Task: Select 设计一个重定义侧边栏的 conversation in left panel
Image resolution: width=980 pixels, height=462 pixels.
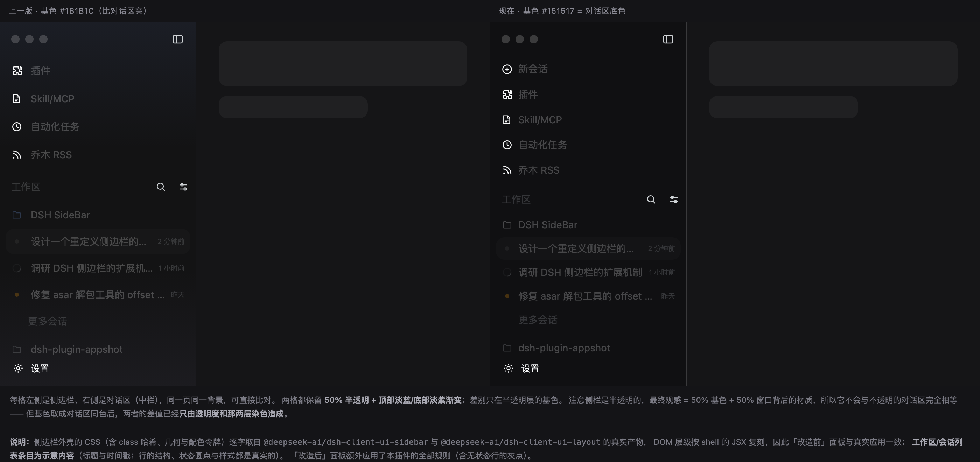Action: 98,241
